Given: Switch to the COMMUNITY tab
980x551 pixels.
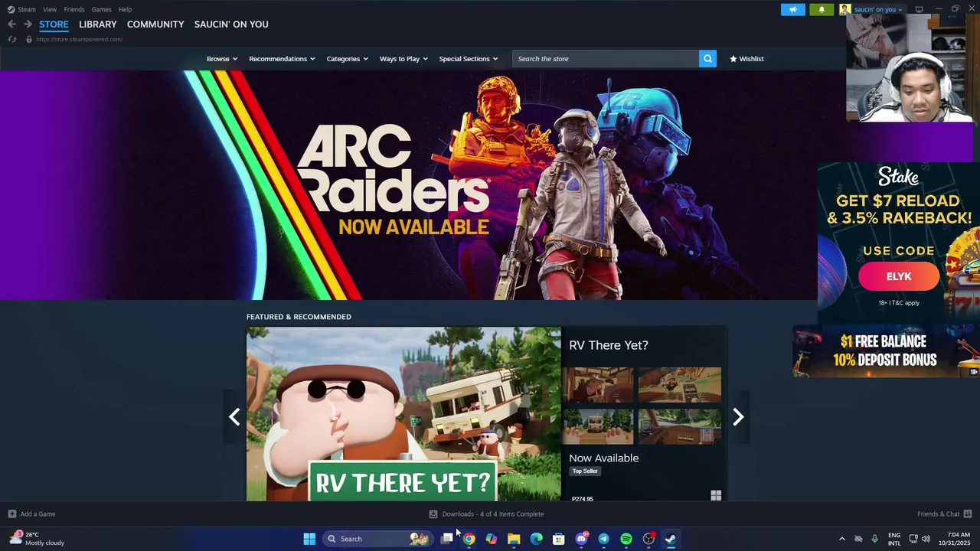Looking at the screenshot, I should pos(155,24).
